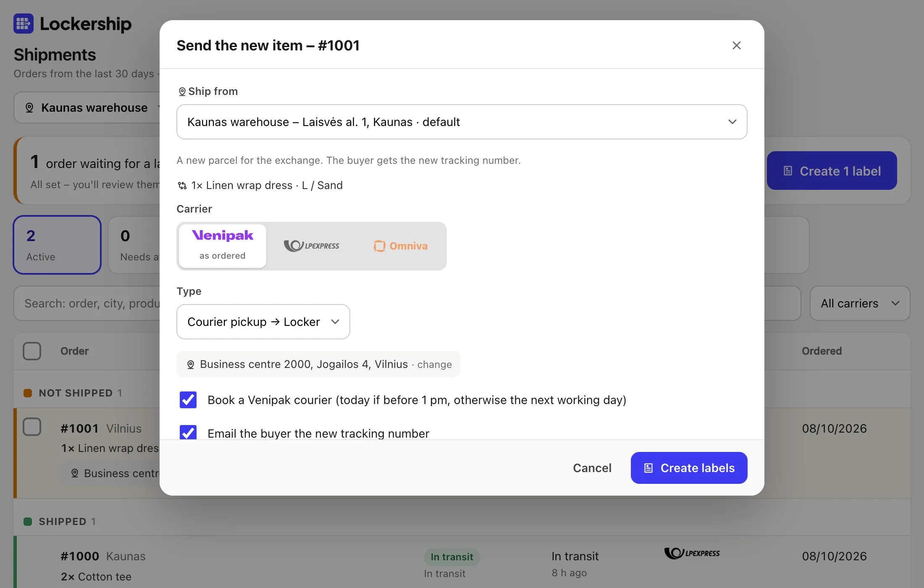Click change link for locker address
The width and height of the screenshot is (924, 588).
click(434, 365)
